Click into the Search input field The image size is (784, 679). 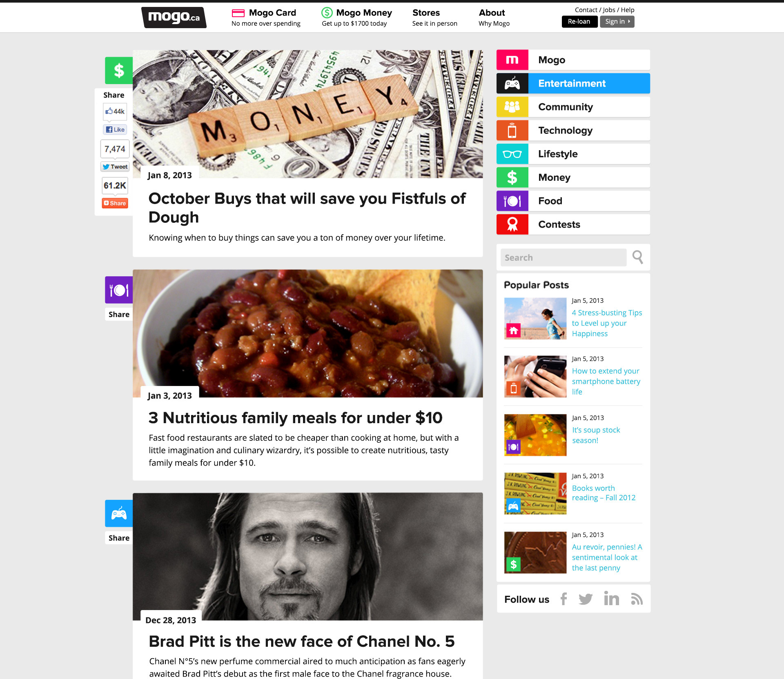tap(563, 257)
